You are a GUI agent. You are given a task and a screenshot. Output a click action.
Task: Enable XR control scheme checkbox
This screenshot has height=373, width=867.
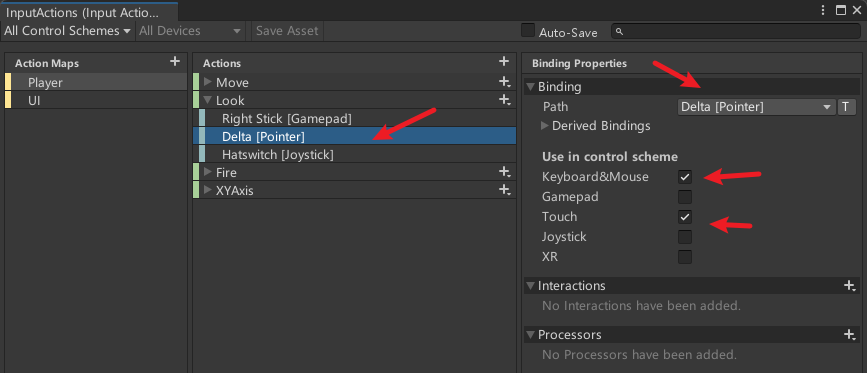pos(685,257)
